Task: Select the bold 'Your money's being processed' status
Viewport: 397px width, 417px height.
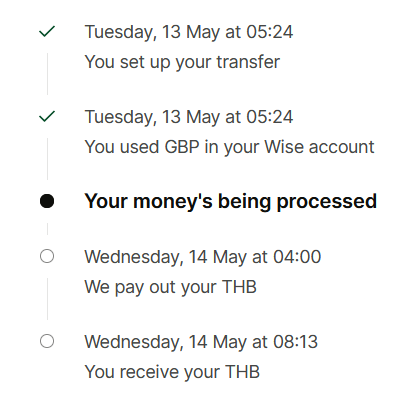Action: (230, 202)
